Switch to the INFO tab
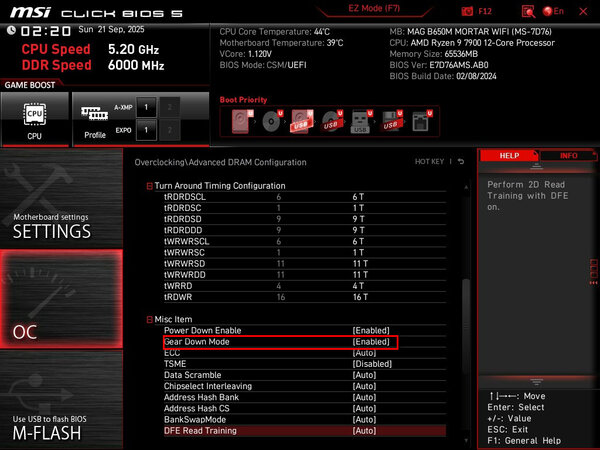 point(568,156)
